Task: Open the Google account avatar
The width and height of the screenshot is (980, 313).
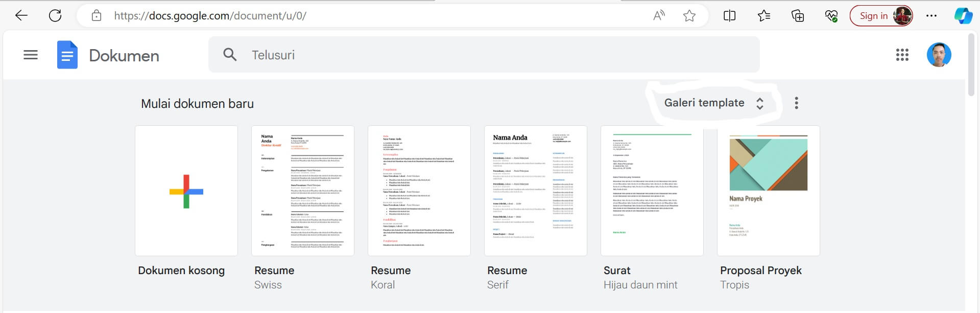Action: [x=939, y=55]
